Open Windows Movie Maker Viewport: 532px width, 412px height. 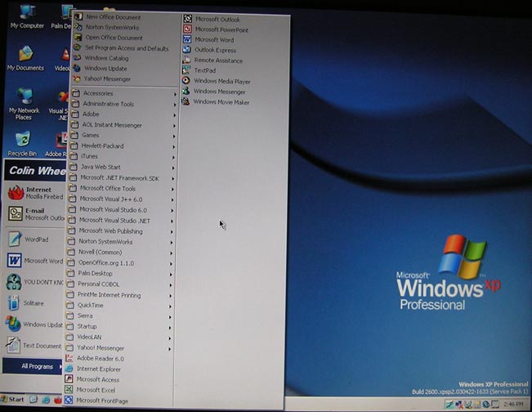(216, 102)
